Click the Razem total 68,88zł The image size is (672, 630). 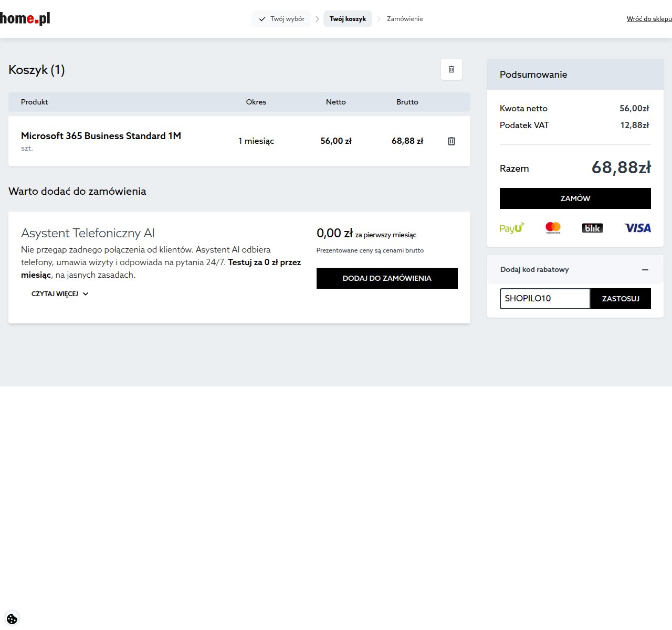[x=621, y=167]
